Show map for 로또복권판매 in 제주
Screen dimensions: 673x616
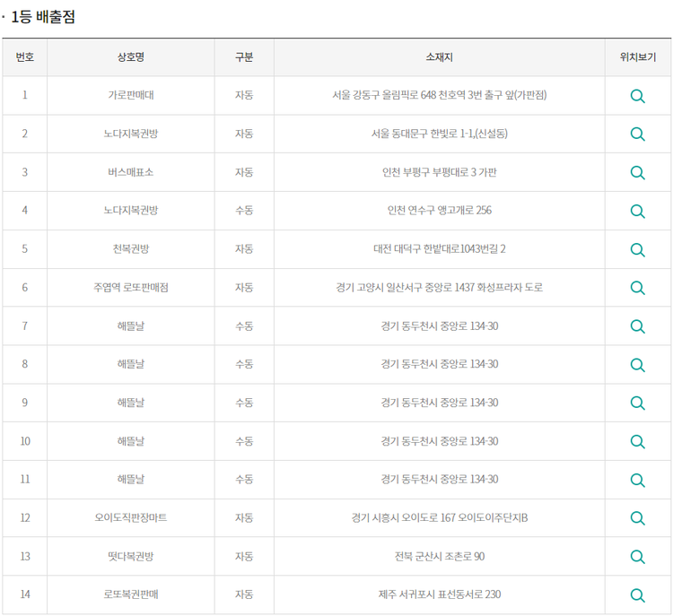click(637, 595)
